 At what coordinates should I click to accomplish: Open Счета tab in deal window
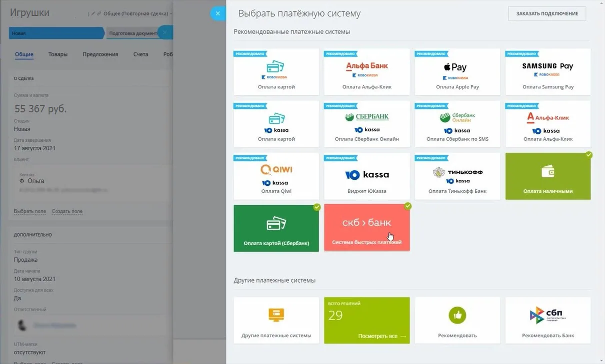click(141, 54)
